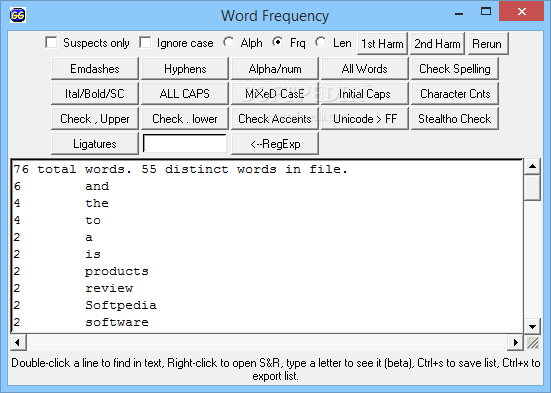Click the Emdashes button

click(x=95, y=69)
